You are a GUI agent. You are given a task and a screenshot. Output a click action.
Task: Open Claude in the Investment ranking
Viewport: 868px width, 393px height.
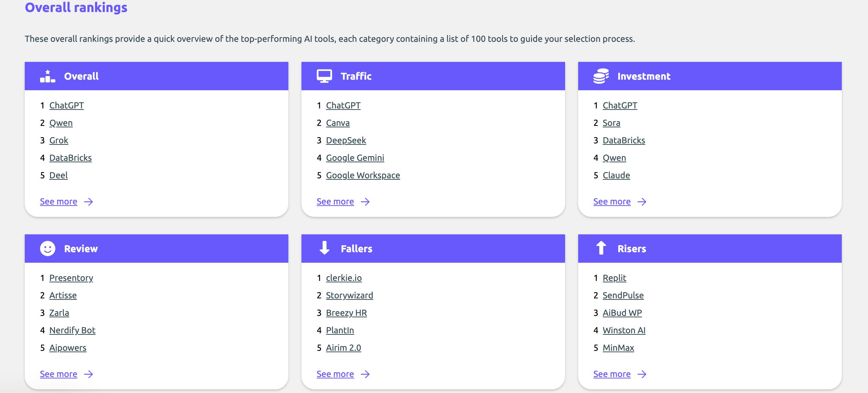click(x=616, y=175)
